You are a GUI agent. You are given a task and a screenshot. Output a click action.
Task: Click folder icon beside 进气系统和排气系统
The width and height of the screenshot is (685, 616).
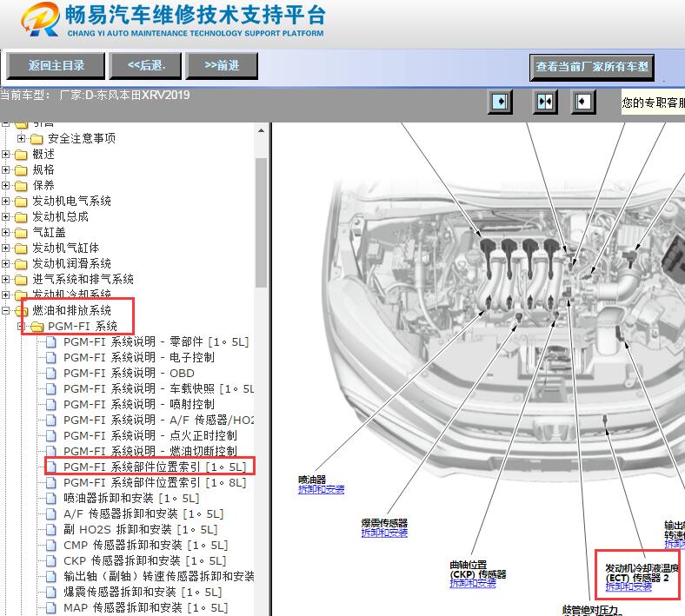tap(21, 280)
